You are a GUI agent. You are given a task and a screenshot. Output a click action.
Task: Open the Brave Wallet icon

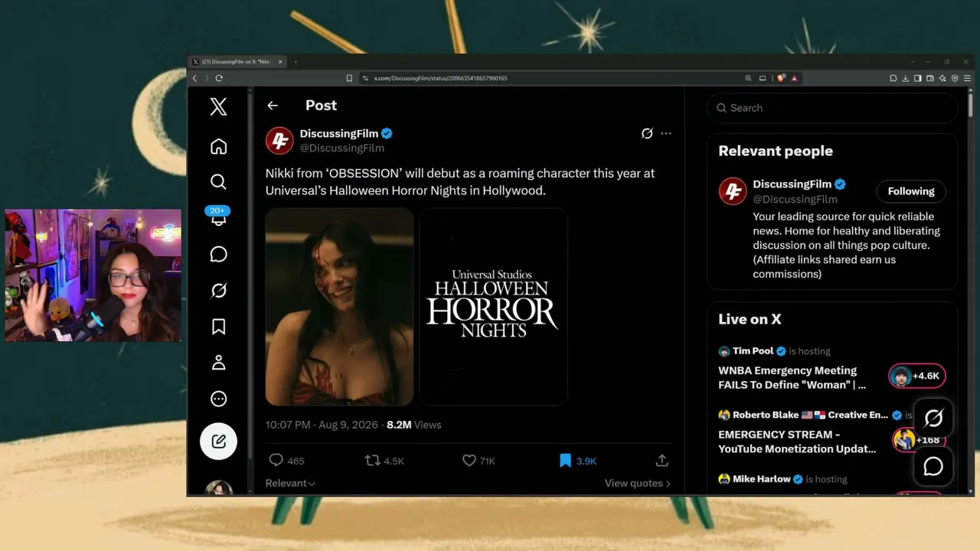pyautogui.click(x=930, y=78)
